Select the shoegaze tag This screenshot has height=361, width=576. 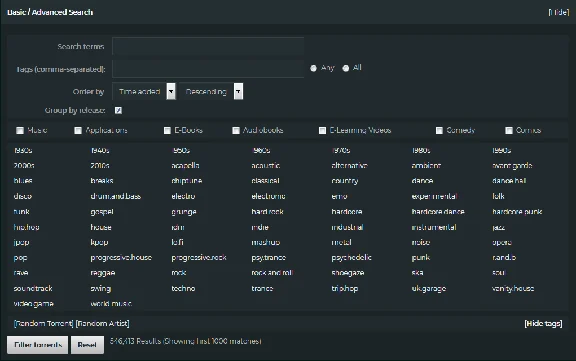pos(348,273)
